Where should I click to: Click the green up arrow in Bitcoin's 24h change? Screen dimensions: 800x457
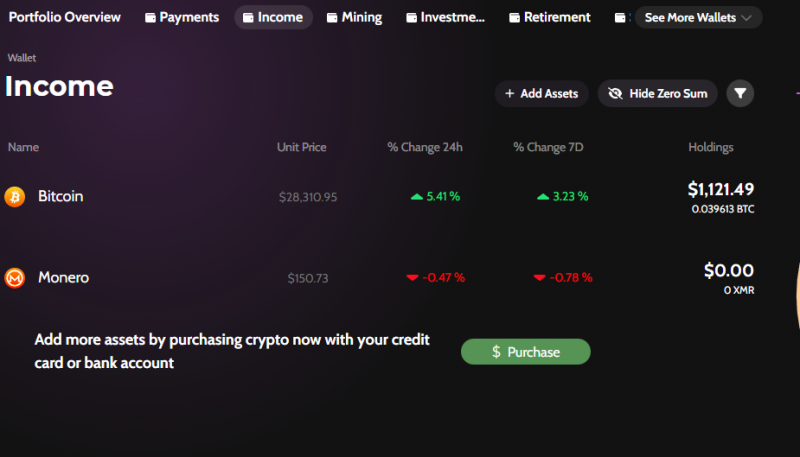tap(417, 197)
